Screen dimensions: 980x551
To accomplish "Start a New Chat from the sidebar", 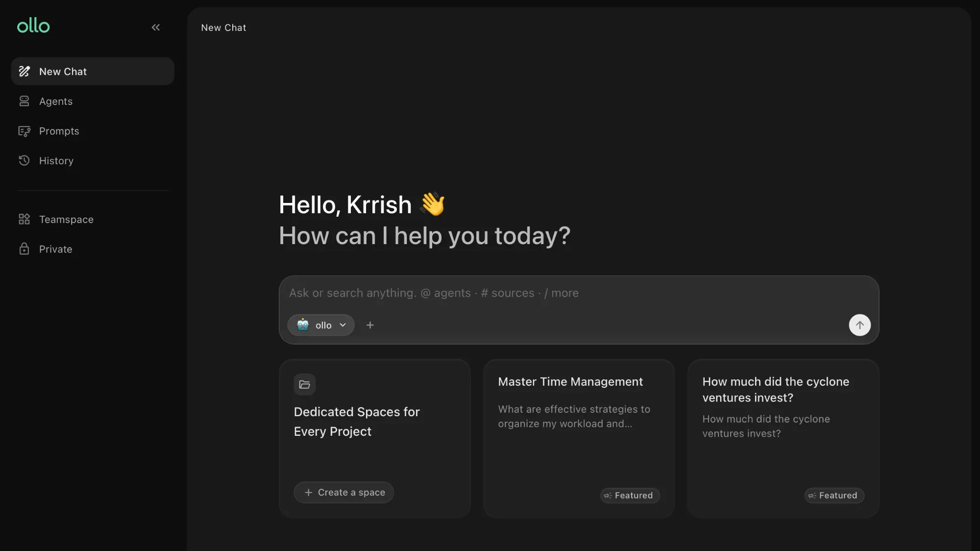I will pos(93,71).
